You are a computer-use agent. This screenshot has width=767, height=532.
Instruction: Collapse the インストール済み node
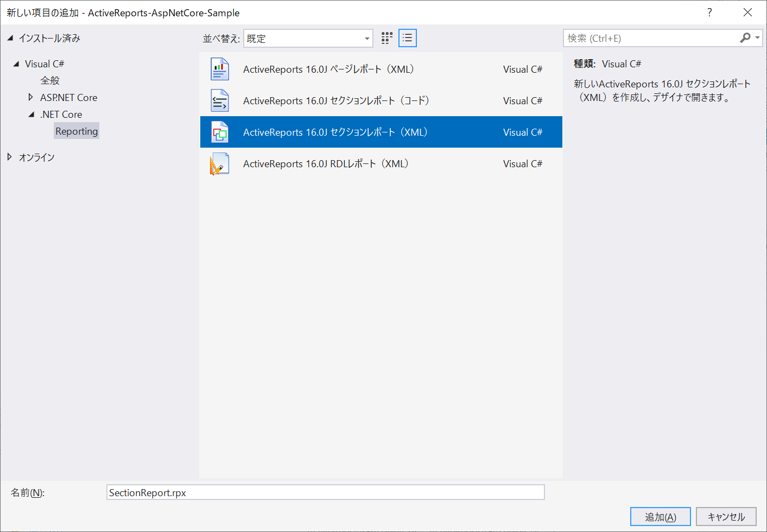[x=10, y=38]
